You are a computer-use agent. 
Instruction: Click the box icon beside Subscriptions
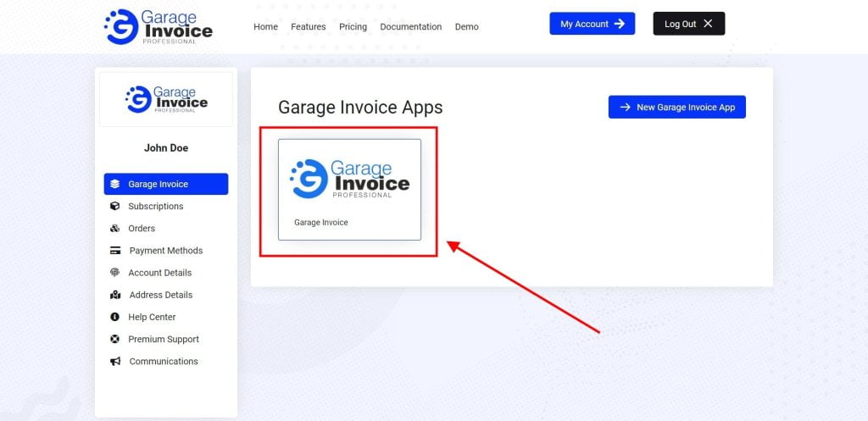tap(114, 206)
